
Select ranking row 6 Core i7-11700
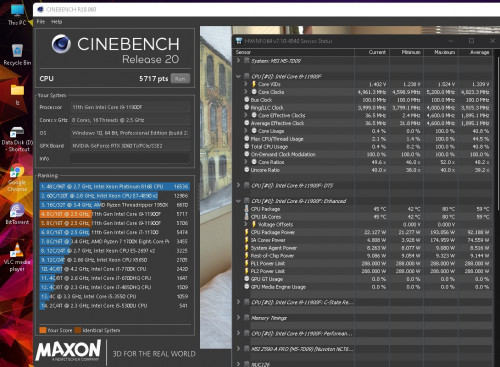point(114,232)
